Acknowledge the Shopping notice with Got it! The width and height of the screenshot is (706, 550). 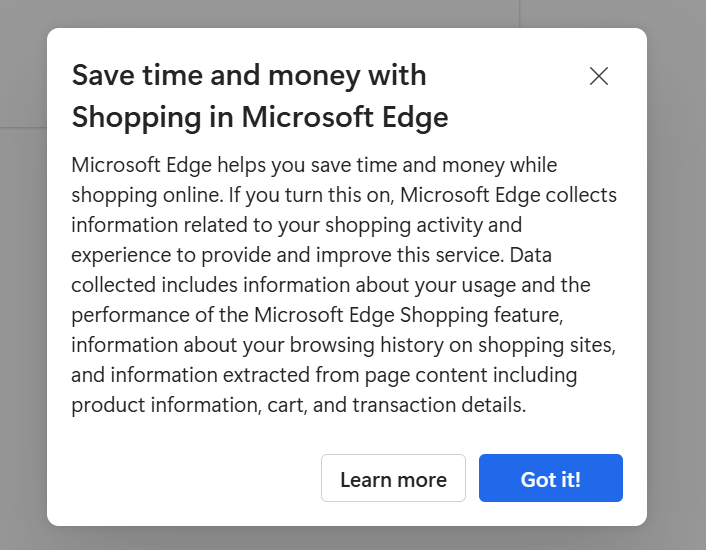(x=551, y=478)
